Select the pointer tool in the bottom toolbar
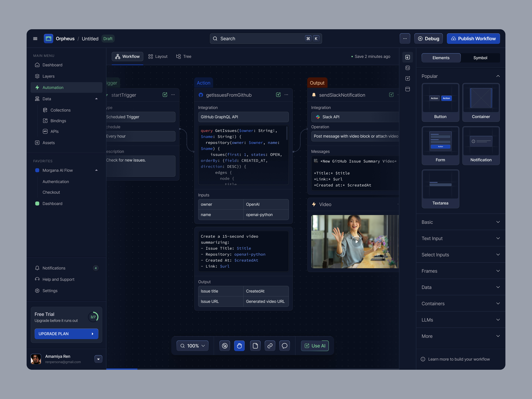 pyautogui.click(x=225, y=346)
